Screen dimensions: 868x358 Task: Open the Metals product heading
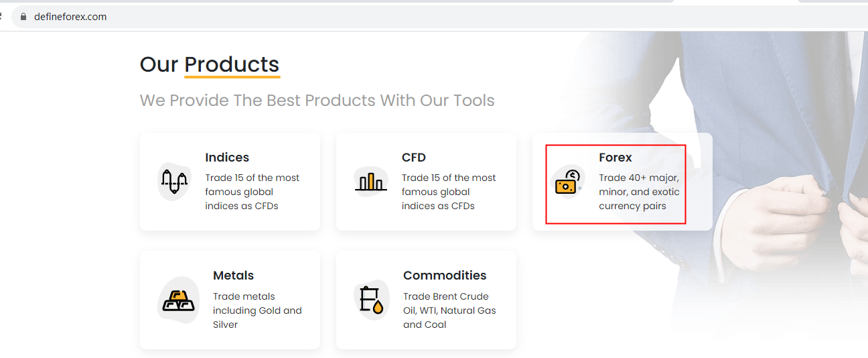[x=233, y=276]
